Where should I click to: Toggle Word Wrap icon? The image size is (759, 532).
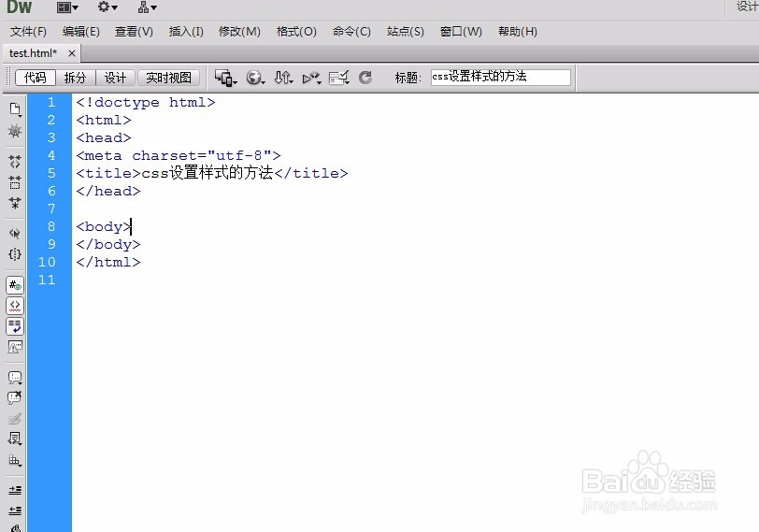click(x=15, y=326)
